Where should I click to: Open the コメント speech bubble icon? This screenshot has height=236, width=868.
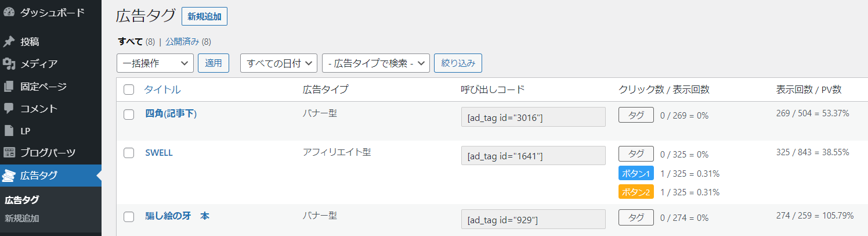tap(9, 108)
